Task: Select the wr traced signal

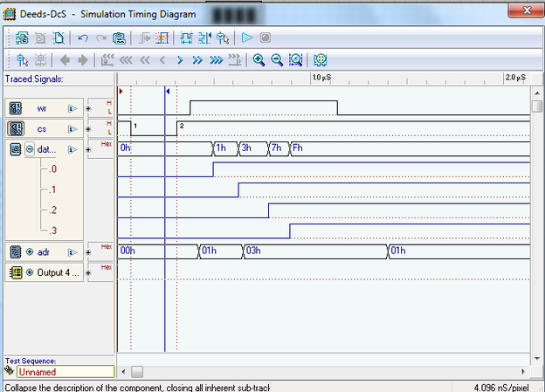Action: pos(42,109)
